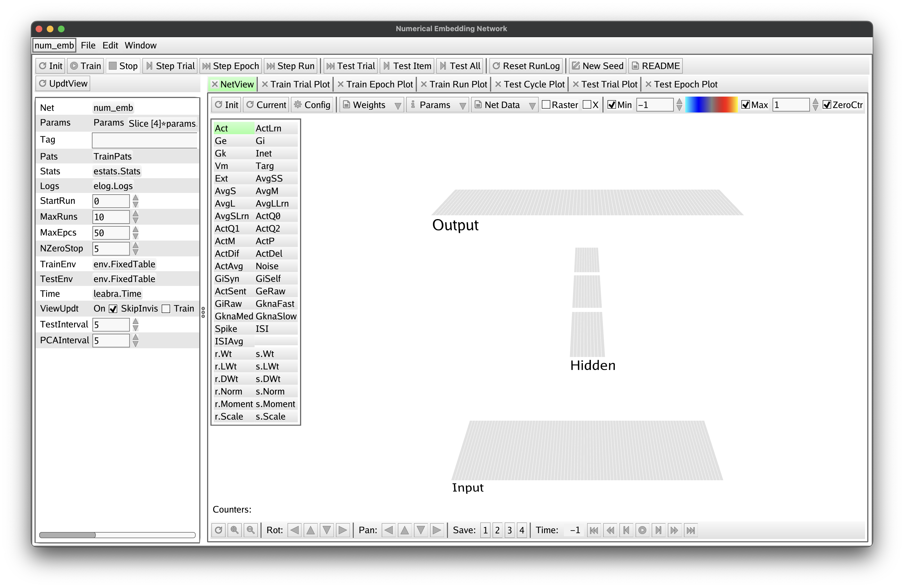Click the reset view icon at bottom
The image size is (904, 588).
pyautogui.click(x=218, y=530)
